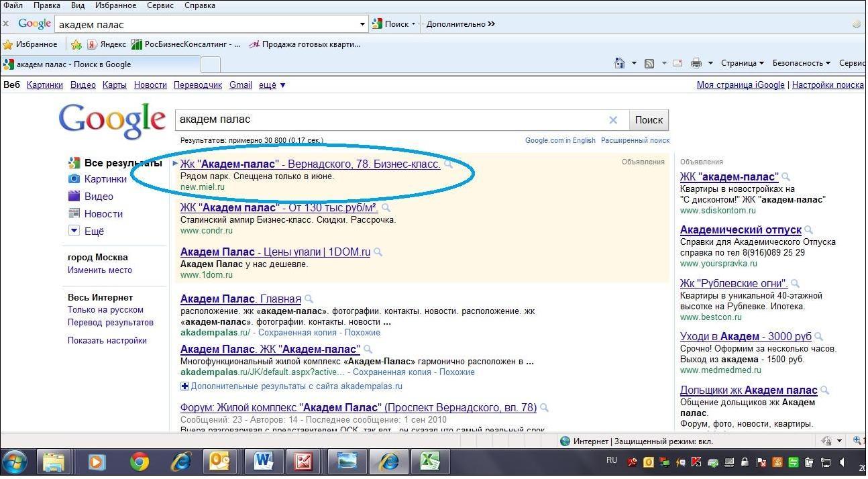Open 'Академ Палас. Главная' result link

(241, 299)
